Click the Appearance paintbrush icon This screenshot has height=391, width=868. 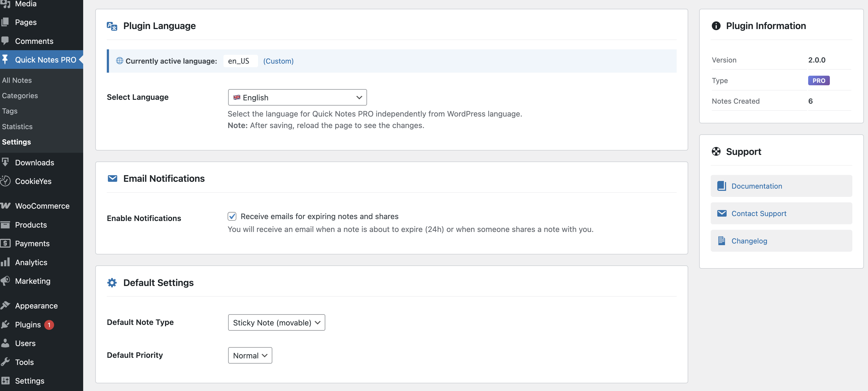pyautogui.click(x=5, y=305)
